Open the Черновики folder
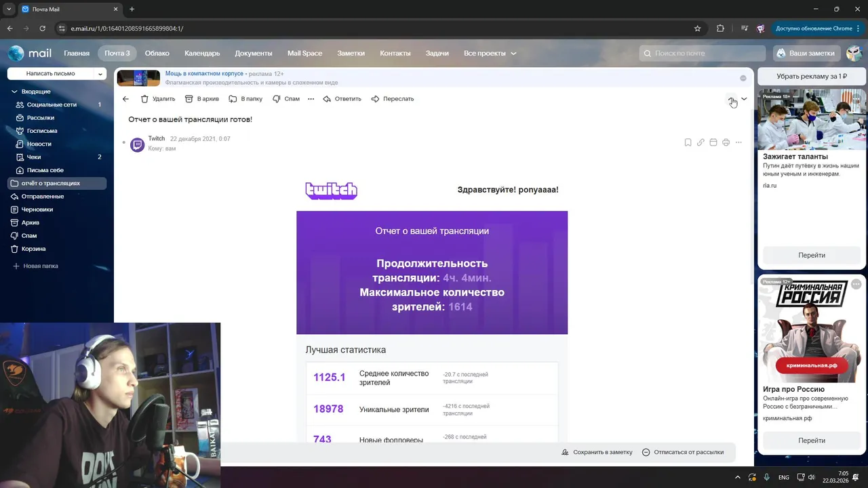868x488 pixels. click(57, 209)
